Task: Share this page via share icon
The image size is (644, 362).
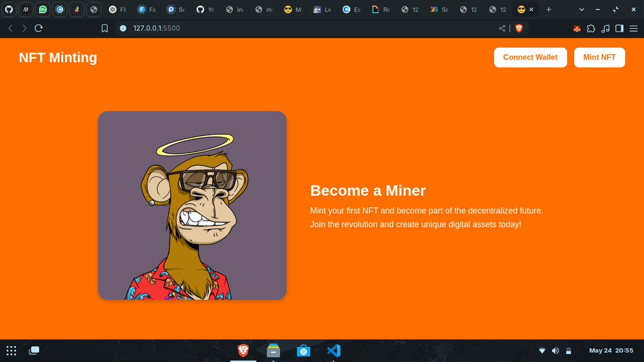Action: tap(502, 28)
